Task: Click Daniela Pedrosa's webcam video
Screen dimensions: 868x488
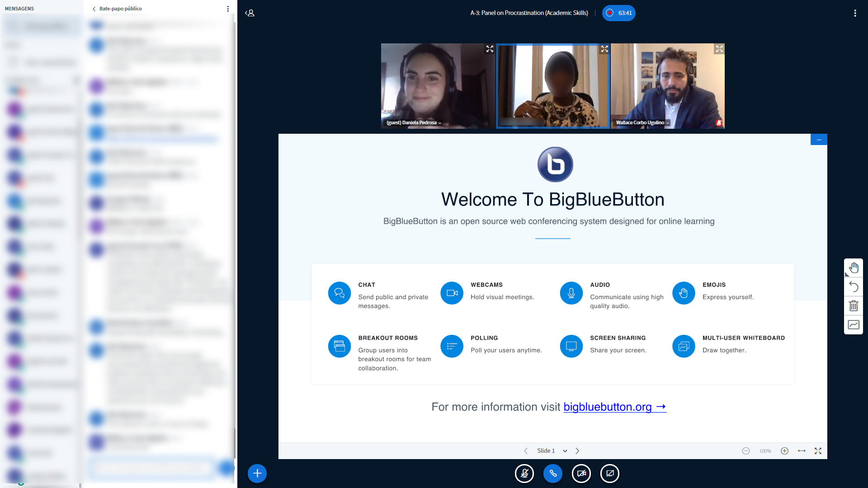Action: tap(438, 86)
